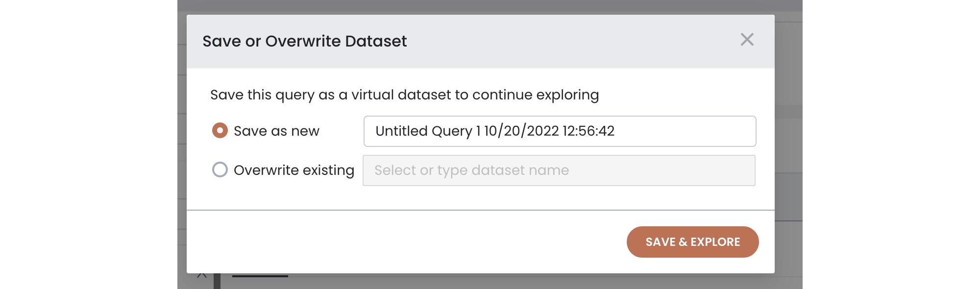Focus the Untitled Query 1 name field
The width and height of the screenshot is (980, 289).
tap(560, 131)
